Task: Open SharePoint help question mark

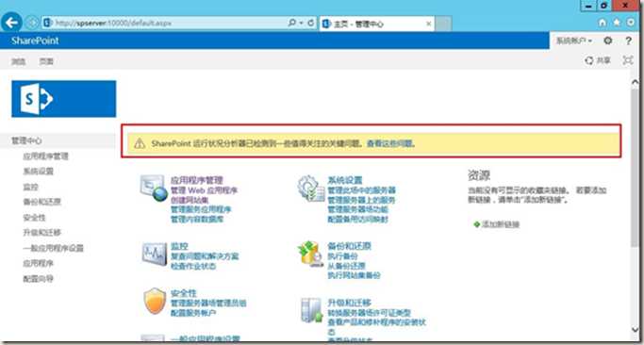Action: point(628,41)
